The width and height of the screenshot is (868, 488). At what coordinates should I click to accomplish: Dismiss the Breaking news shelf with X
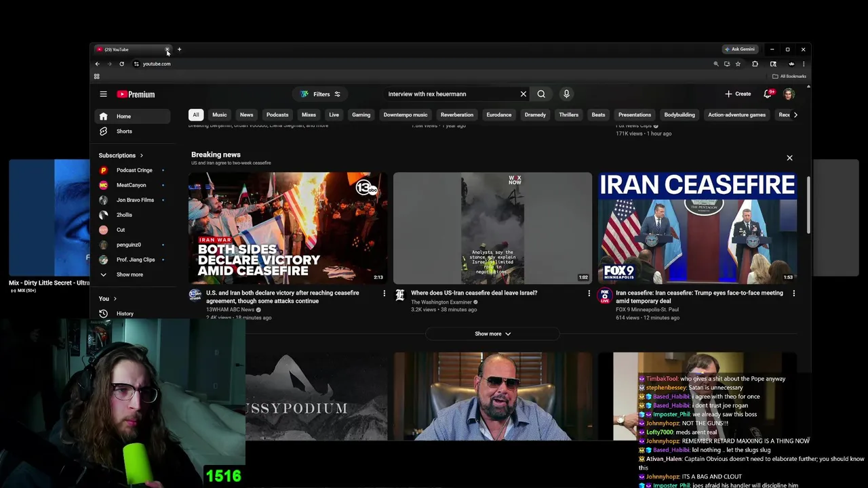(x=789, y=158)
